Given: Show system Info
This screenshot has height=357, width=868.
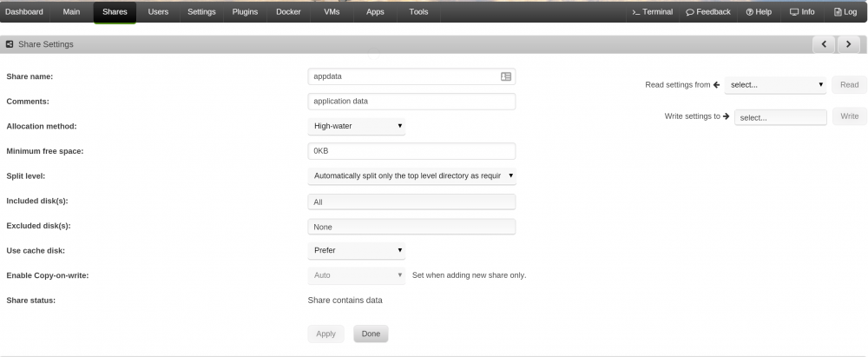Looking at the screenshot, I should click(802, 11).
